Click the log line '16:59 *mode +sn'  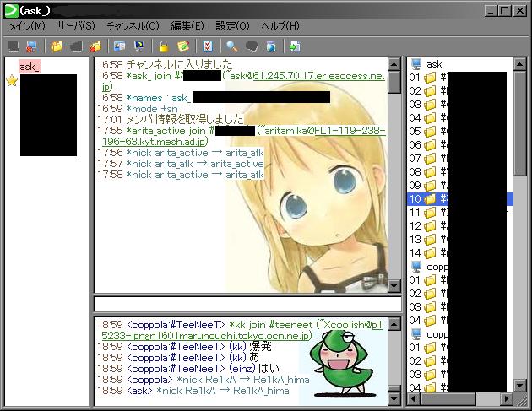(138, 109)
